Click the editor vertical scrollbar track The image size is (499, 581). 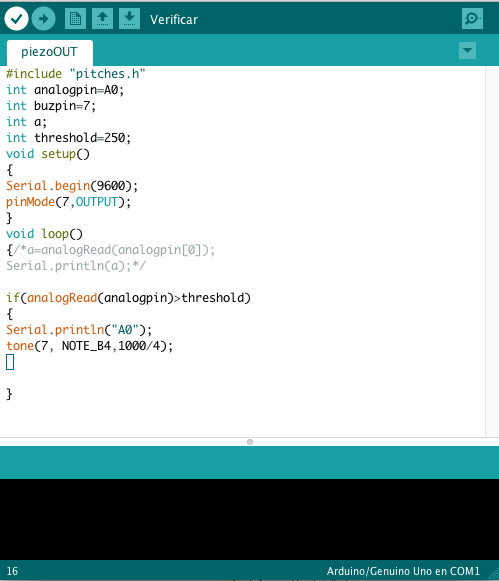pos(492,251)
